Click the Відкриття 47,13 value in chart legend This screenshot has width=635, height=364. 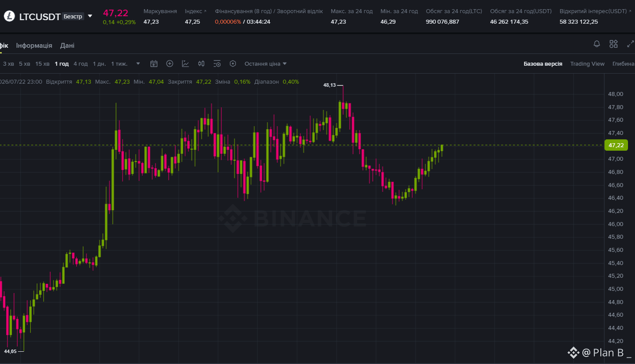(x=84, y=81)
